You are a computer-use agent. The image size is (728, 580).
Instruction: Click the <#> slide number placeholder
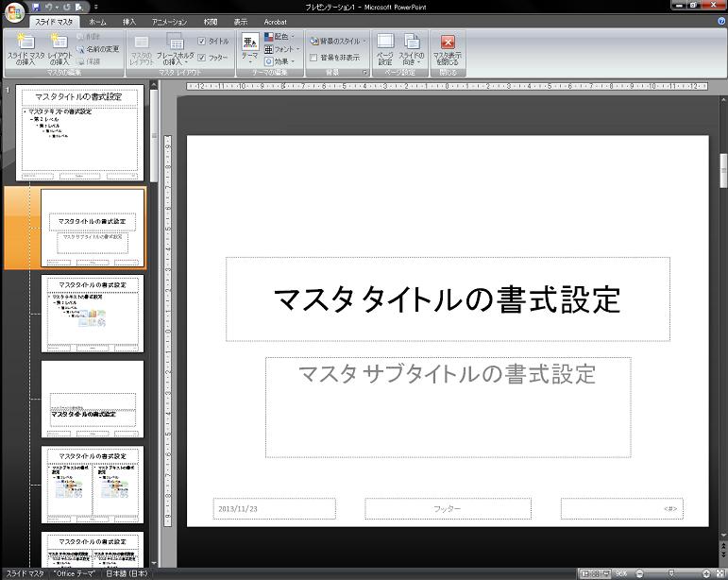[x=622, y=508]
